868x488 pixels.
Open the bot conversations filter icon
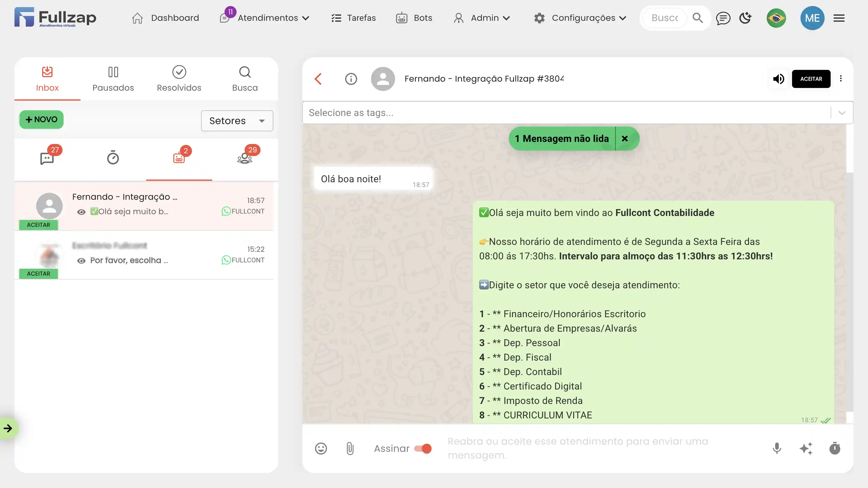coord(179,158)
